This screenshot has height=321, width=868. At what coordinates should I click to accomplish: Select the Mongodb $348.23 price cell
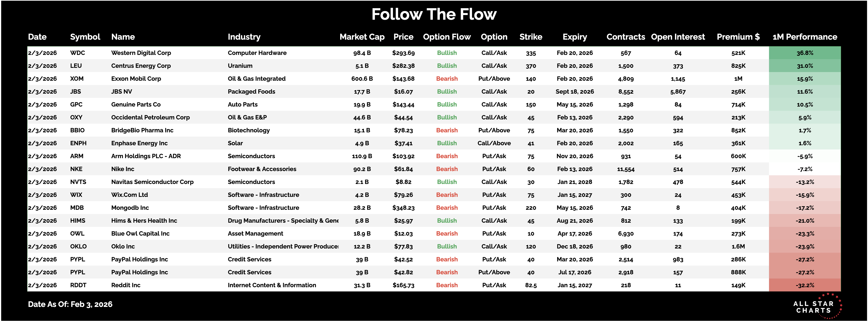coord(403,208)
